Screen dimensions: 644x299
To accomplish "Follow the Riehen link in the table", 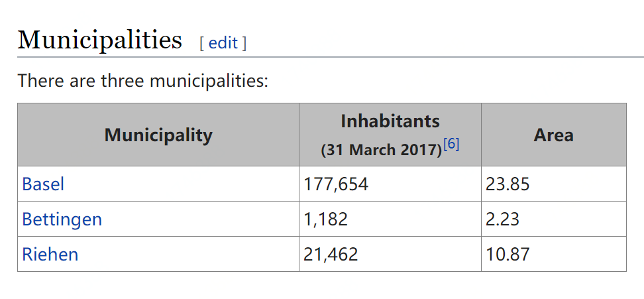I will tap(50, 254).
